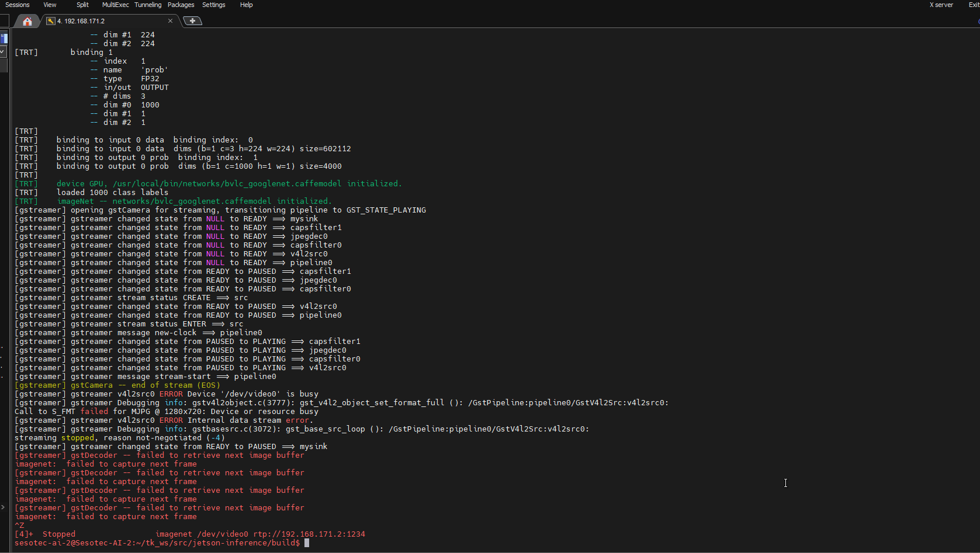Click 'NULL to READY ==> pipeline0' line
The width and height of the screenshot is (980, 553).
pyautogui.click(x=174, y=263)
